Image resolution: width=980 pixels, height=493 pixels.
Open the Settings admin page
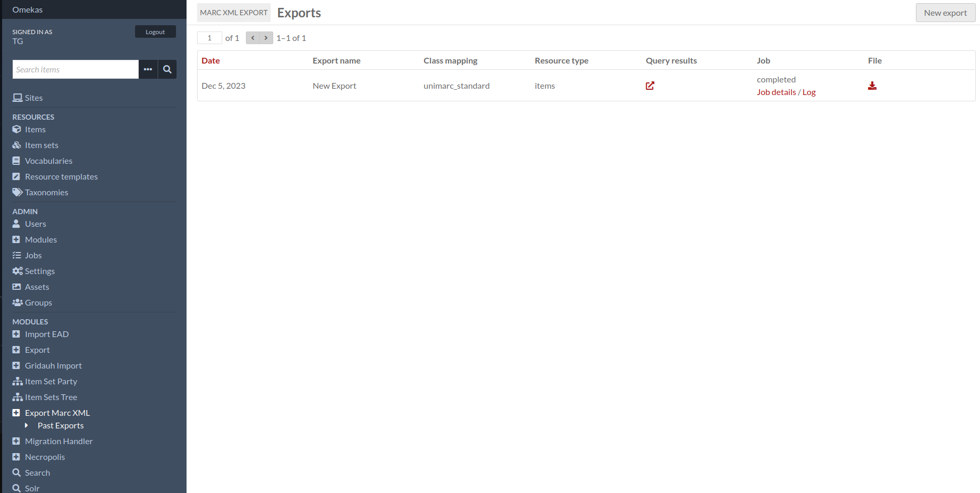tap(40, 271)
